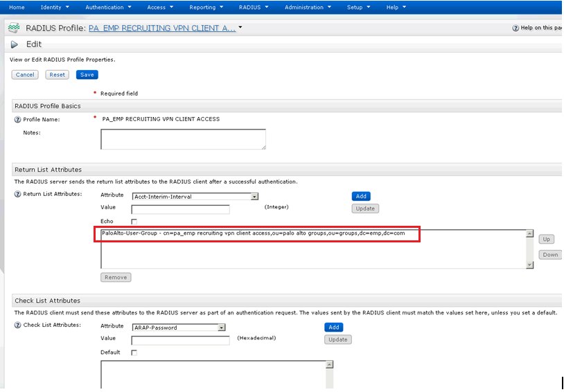Image resolution: width=564 pixels, height=392 pixels.
Task: Expand the profile name dropdown arrow
Action: click(x=240, y=28)
